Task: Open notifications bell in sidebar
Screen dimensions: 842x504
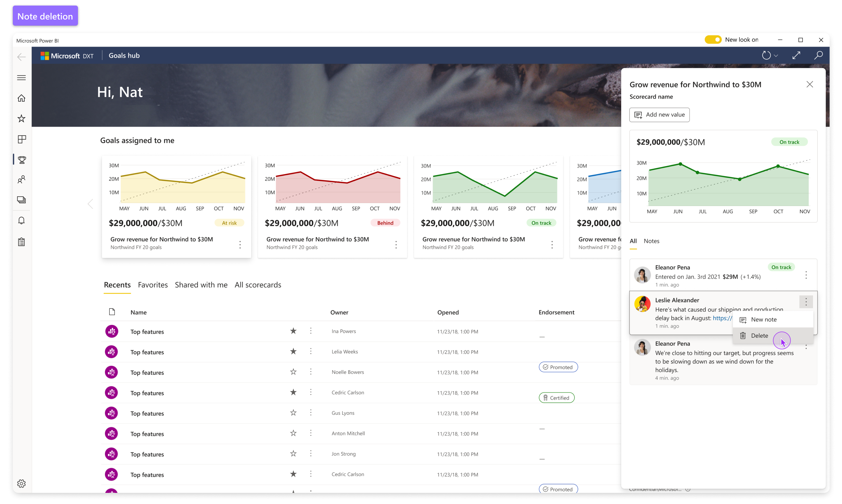Action: tap(21, 221)
